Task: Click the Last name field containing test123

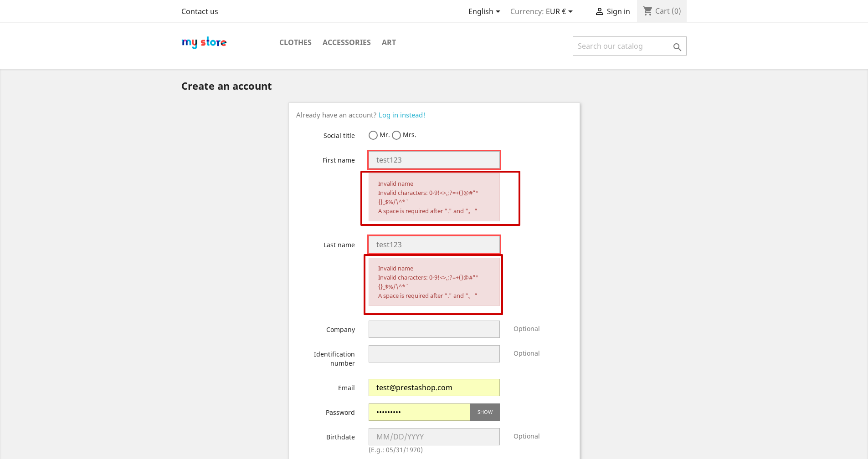Action: tap(433, 245)
